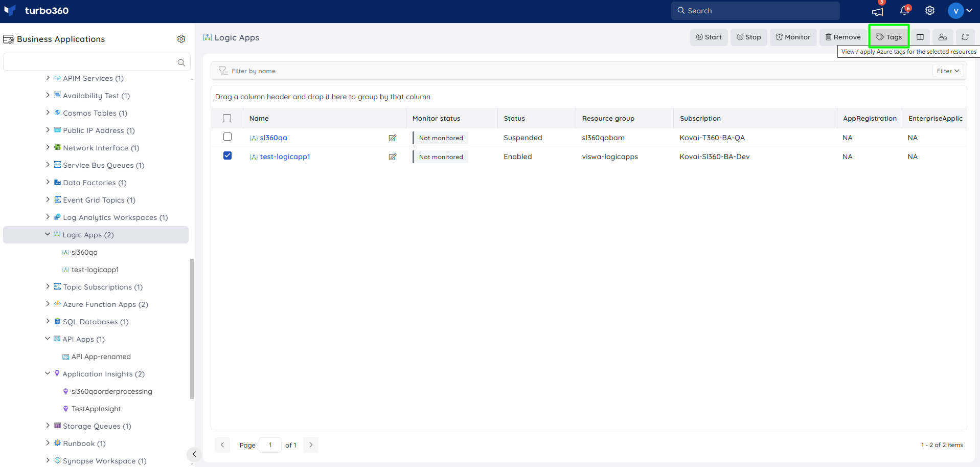Start the selected logic app
The width and height of the screenshot is (980, 467).
709,37
